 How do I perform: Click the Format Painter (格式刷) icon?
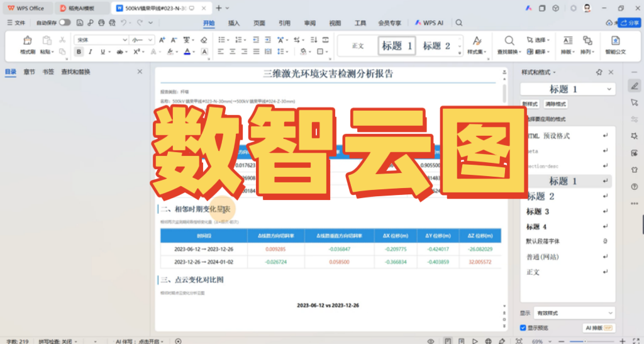[28, 40]
